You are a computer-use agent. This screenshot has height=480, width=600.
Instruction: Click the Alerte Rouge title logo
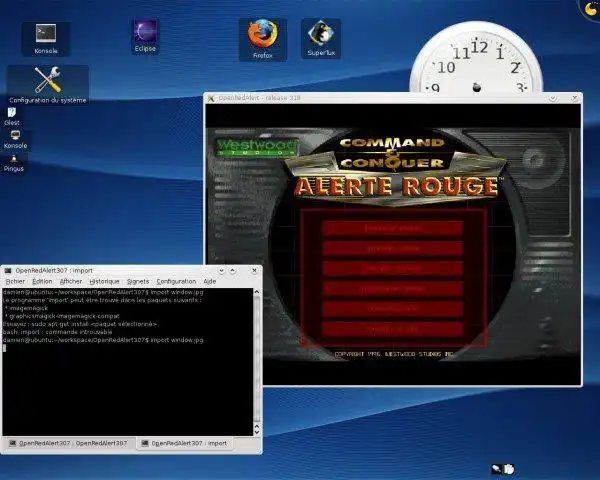pyautogui.click(x=396, y=187)
